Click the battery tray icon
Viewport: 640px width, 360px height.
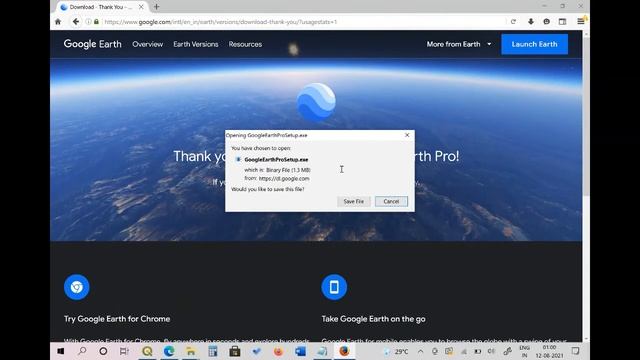(478, 351)
